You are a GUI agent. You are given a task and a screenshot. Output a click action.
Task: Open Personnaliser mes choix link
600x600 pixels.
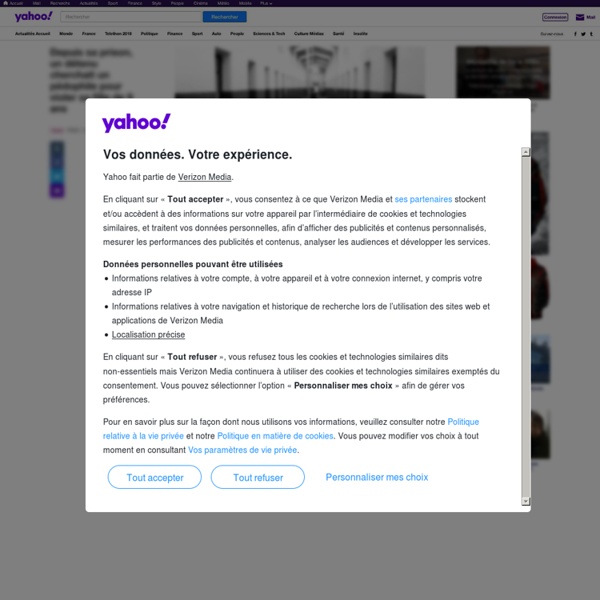(377, 477)
